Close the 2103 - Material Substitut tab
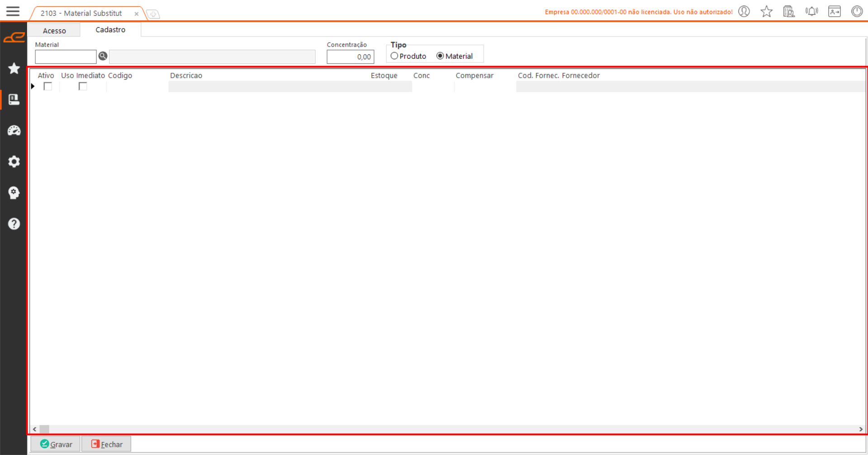The image size is (868, 455). click(x=136, y=14)
